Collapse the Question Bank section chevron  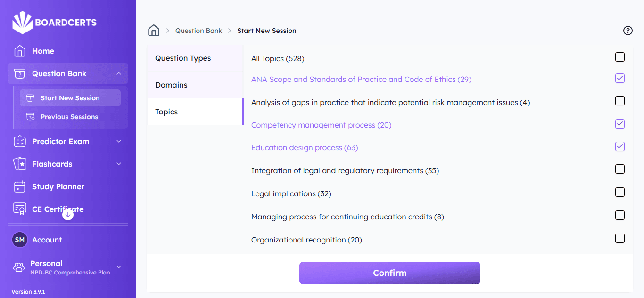pyautogui.click(x=119, y=73)
